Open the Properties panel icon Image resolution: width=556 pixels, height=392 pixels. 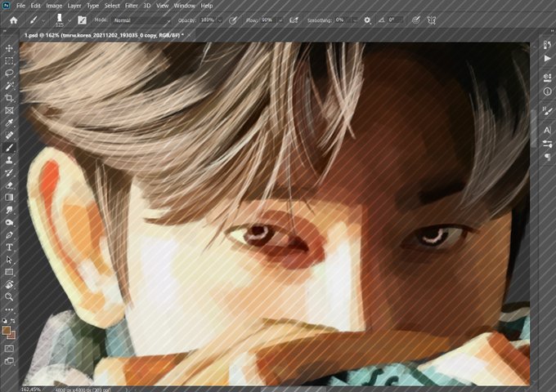pyautogui.click(x=547, y=78)
